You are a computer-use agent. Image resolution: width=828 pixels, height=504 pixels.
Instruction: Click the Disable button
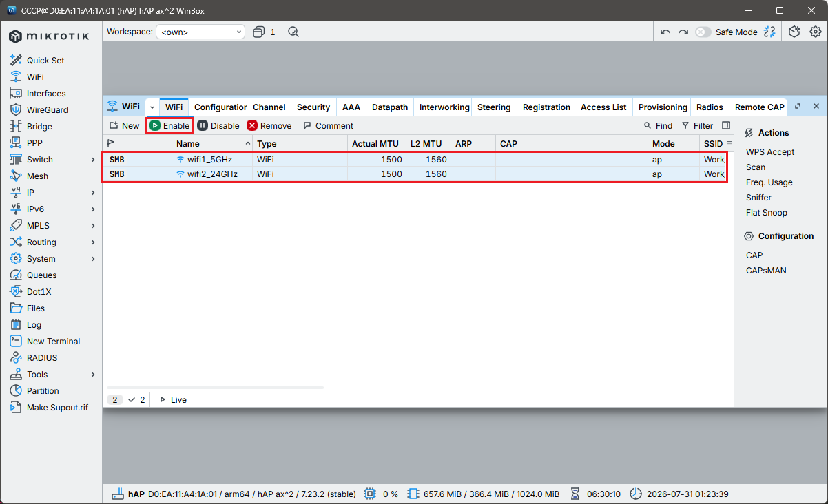(218, 125)
